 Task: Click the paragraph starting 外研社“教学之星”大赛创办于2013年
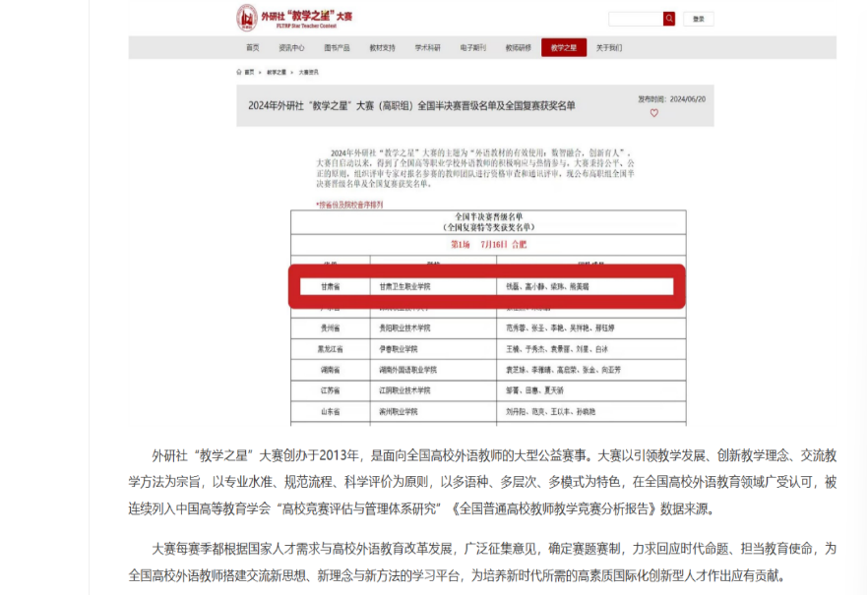[x=482, y=482]
